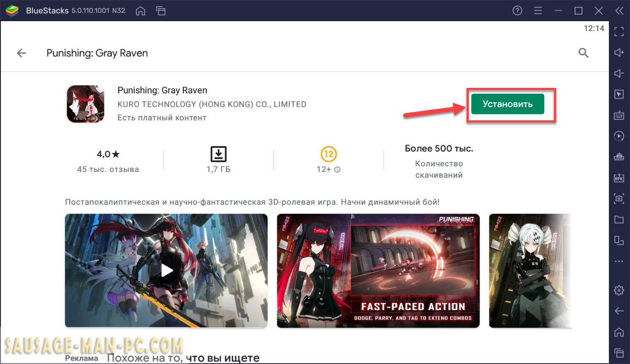Show more sidebar tools via three dots
Viewport: 630px width, 364px height.
point(619,261)
